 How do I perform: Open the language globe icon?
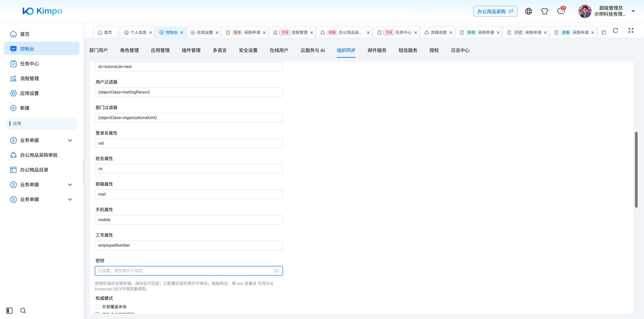coord(529,11)
